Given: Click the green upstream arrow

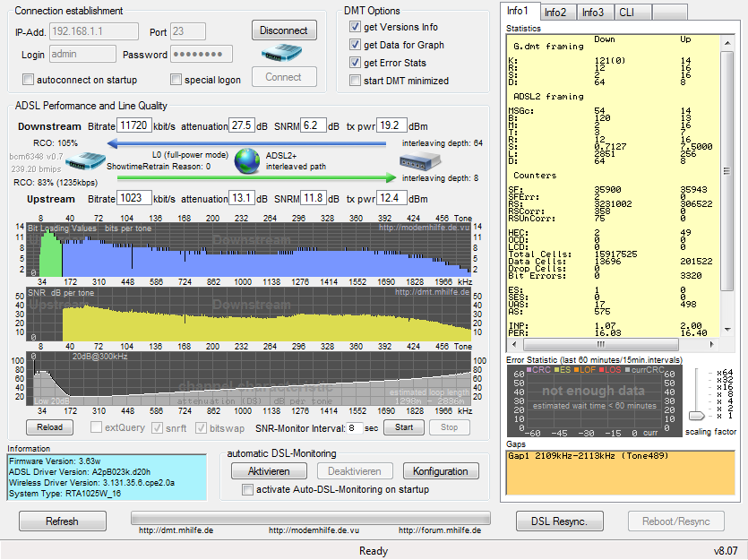Looking at the screenshot, I should (256, 178).
